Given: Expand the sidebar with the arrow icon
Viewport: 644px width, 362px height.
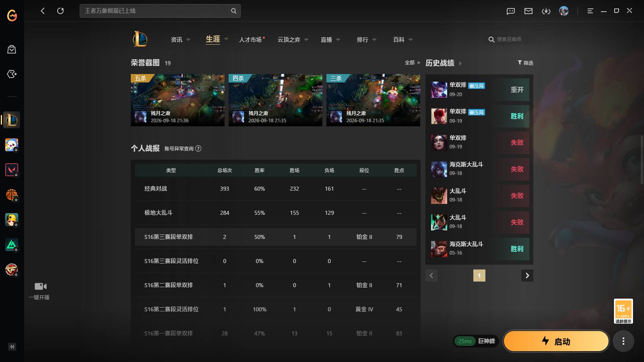Looking at the screenshot, I should (12, 347).
